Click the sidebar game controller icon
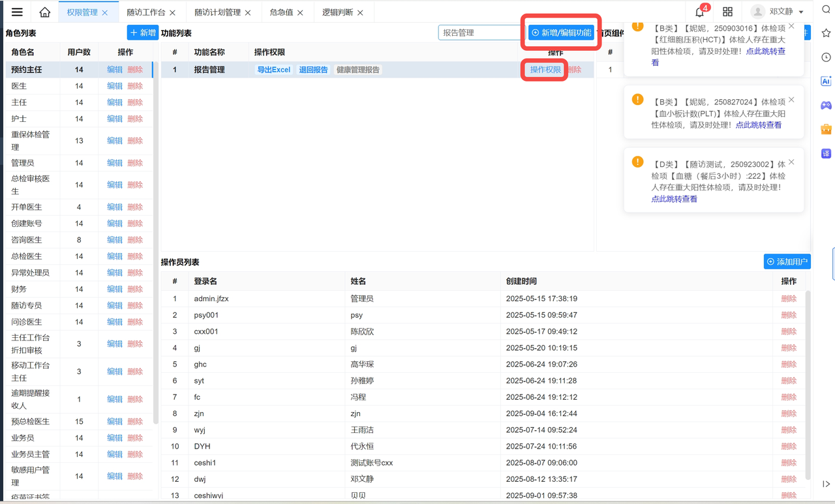The image size is (835, 504). [826, 105]
